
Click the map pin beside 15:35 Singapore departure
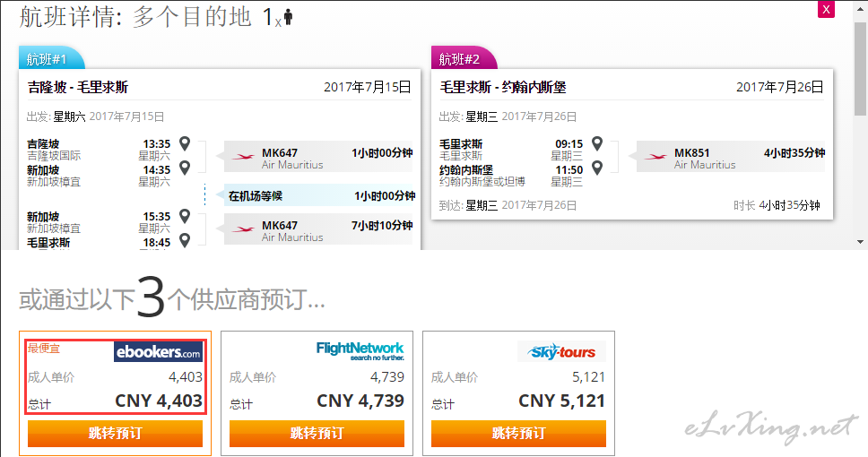coord(185,216)
